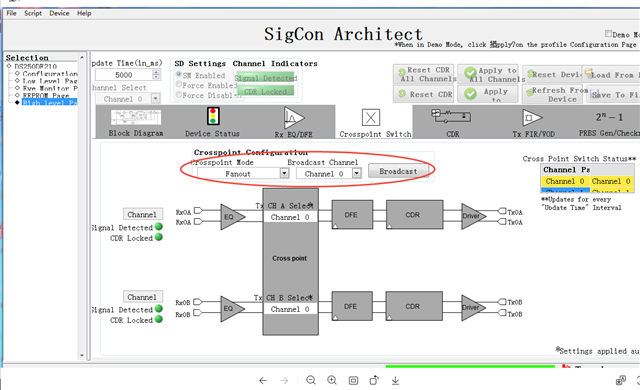Click channel B CDR block
This screenshot has height=390, width=640.
[414, 306]
